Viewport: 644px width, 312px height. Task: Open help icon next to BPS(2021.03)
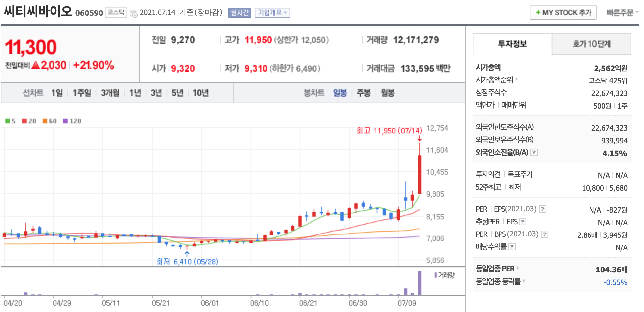point(545,234)
